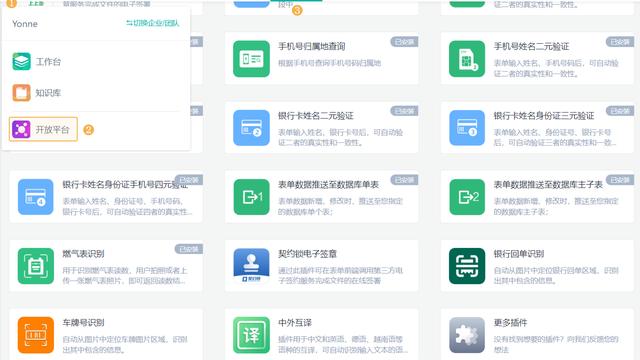Click 已安装 badge on 数据库主子表 card
Image resolution: width=640 pixels, height=360 pixels.
click(620, 180)
